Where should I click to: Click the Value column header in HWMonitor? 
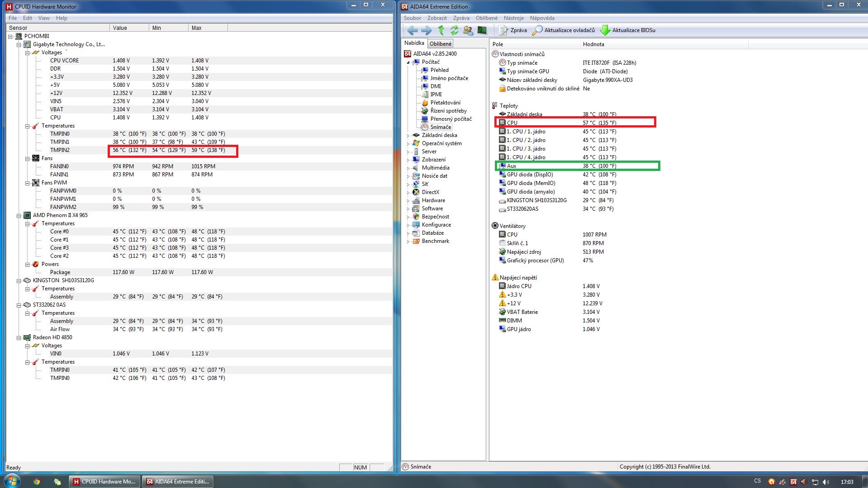click(129, 28)
